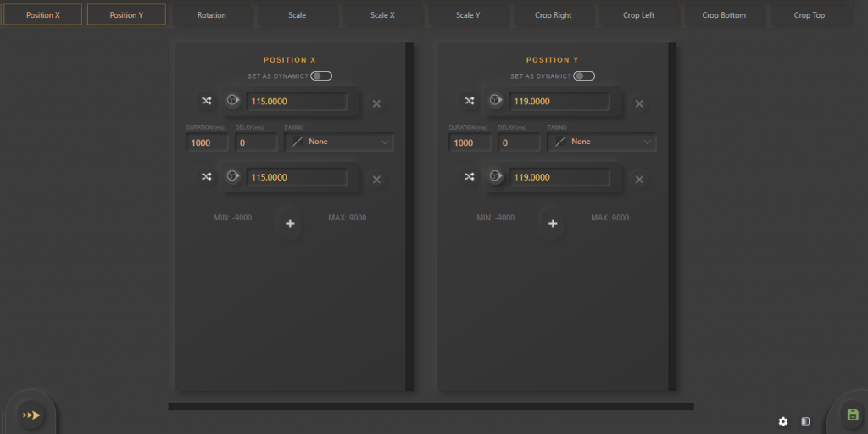
Task: Remove second Position Y keyframe with X icon
Action: coord(639,180)
